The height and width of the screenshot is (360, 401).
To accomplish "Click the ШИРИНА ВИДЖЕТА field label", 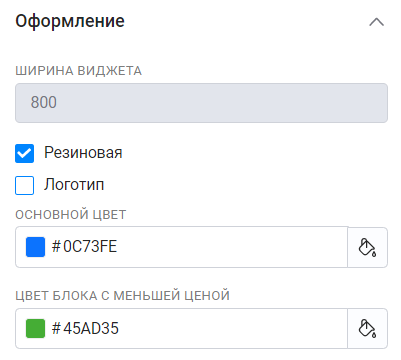I will (x=79, y=71).
